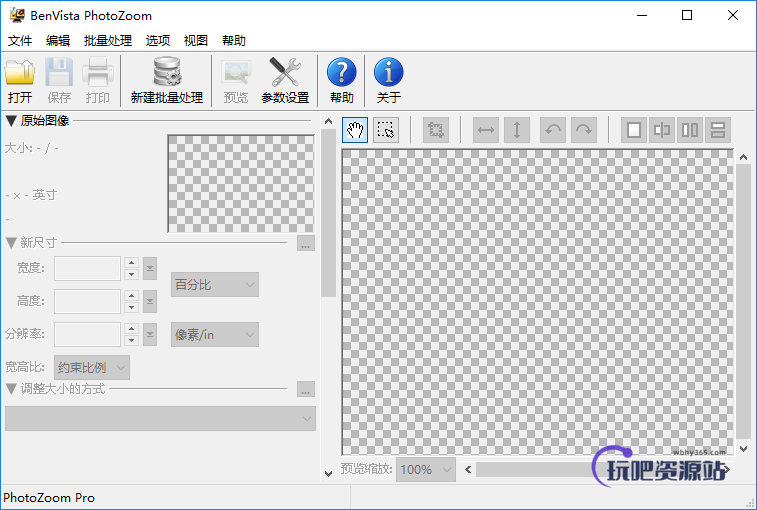The height and width of the screenshot is (510, 757).
Task: Start a new batch process (新建批量处理)
Action: click(167, 80)
